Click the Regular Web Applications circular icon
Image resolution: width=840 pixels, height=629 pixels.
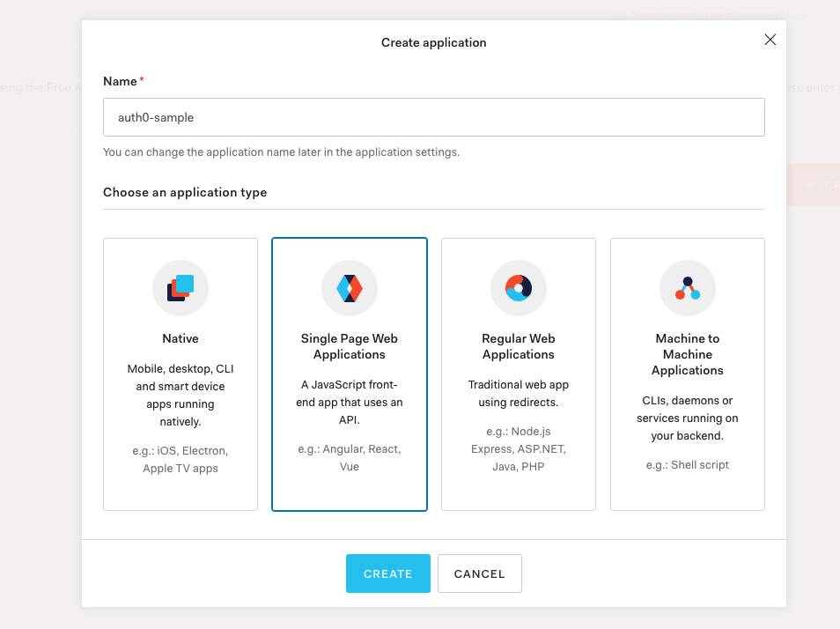click(x=519, y=288)
